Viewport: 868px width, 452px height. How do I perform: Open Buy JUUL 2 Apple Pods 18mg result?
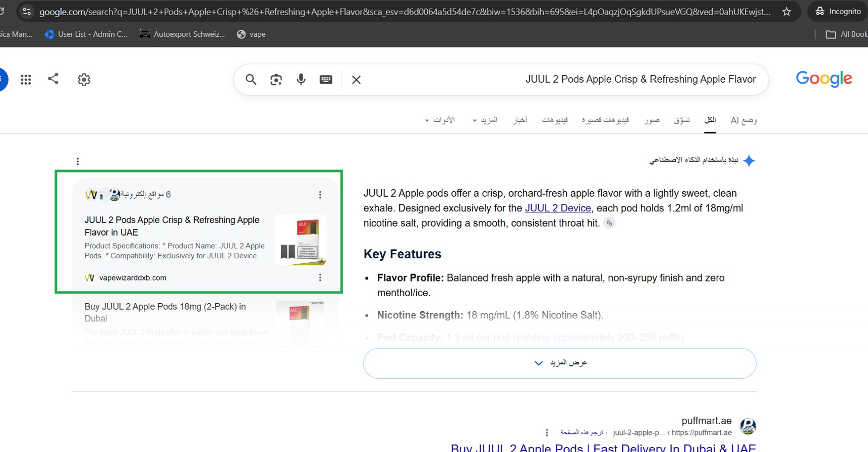click(165, 312)
